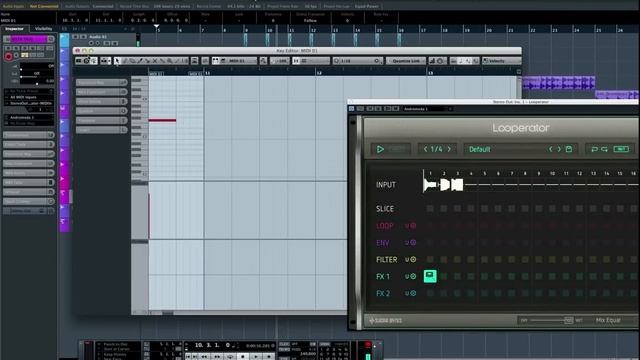Open ENV row settings gear
This screenshot has height=360, width=640.
pos(413,243)
